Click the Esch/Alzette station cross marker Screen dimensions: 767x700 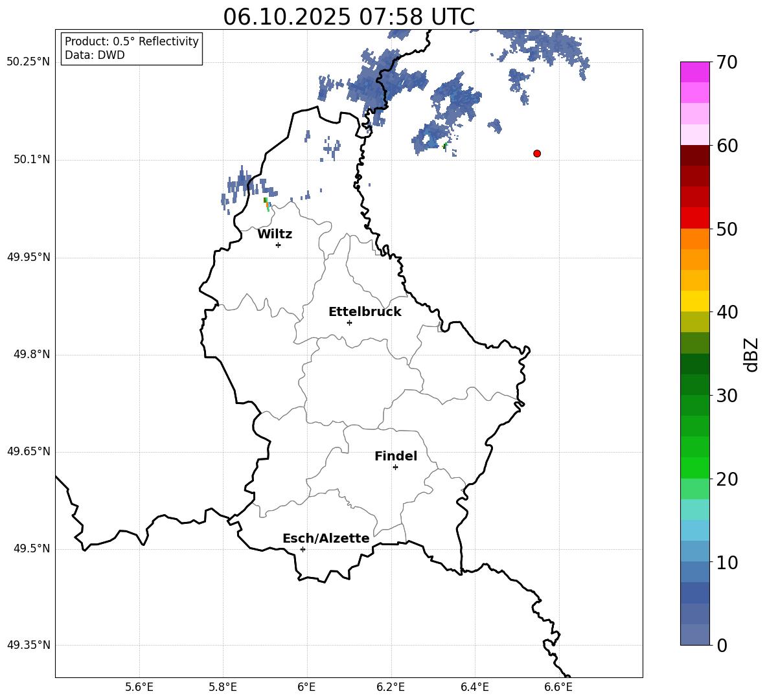tap(303, 549)
